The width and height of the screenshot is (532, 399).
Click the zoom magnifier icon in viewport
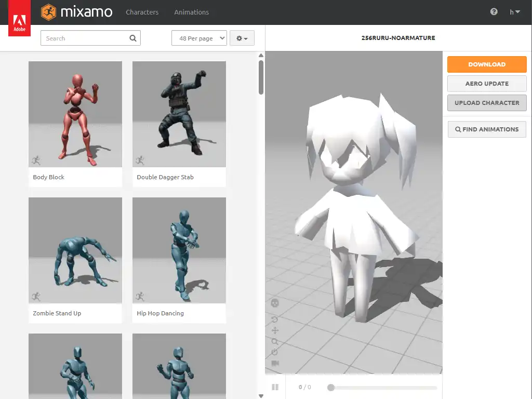pyautogui.click(x=275, y=341)
